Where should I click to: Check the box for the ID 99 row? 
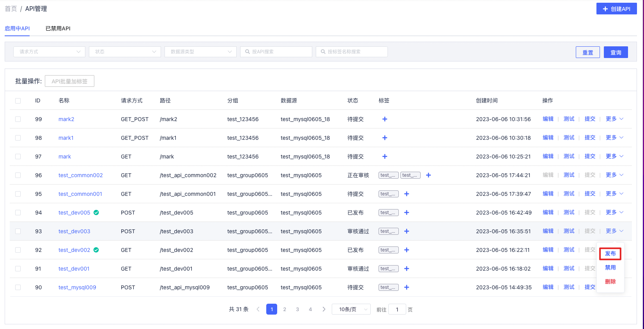point(18,119)
